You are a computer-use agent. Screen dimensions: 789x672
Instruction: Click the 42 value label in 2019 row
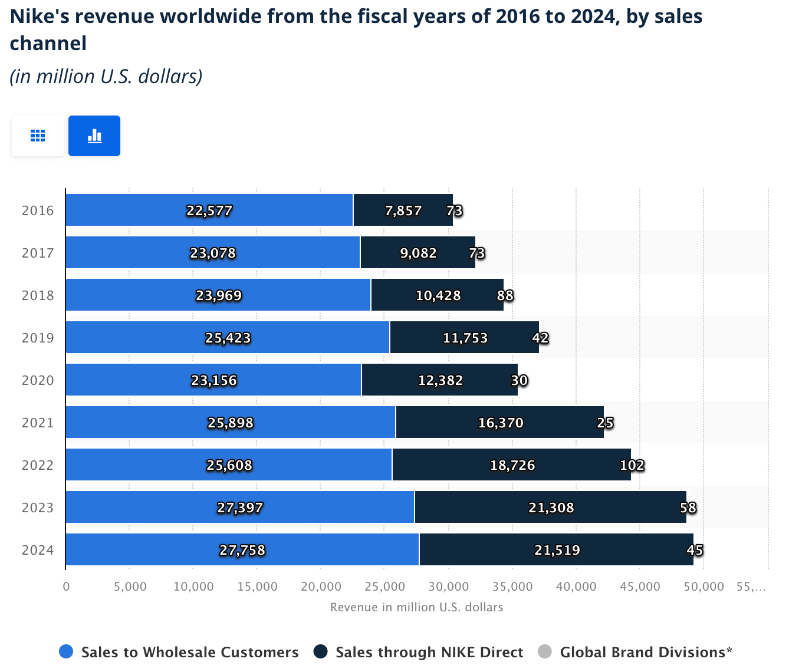point(540,338)
